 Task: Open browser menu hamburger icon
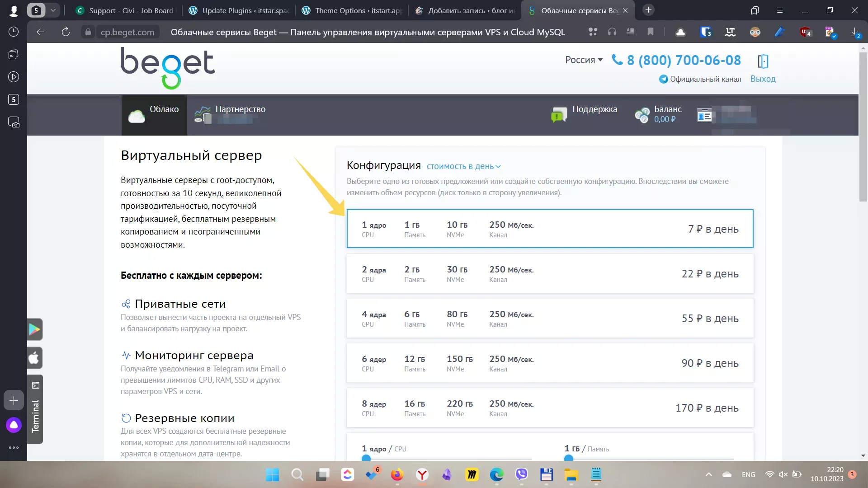coord(779,10)
